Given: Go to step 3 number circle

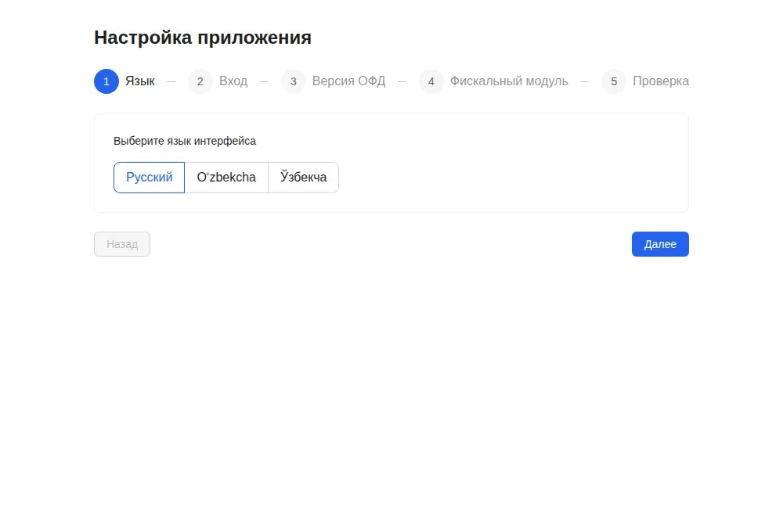Looking at the screenshot, I should tap(294, 81).
